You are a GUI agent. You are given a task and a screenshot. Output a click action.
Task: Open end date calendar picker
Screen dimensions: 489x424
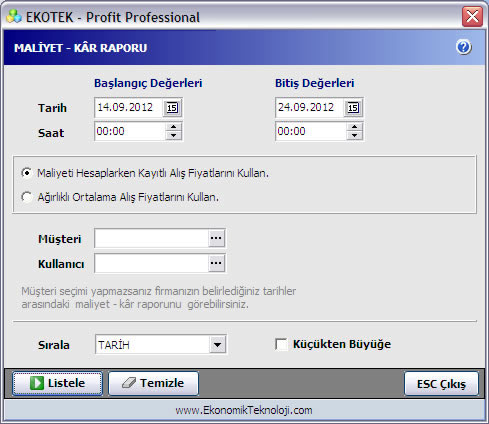coord(353,108)
